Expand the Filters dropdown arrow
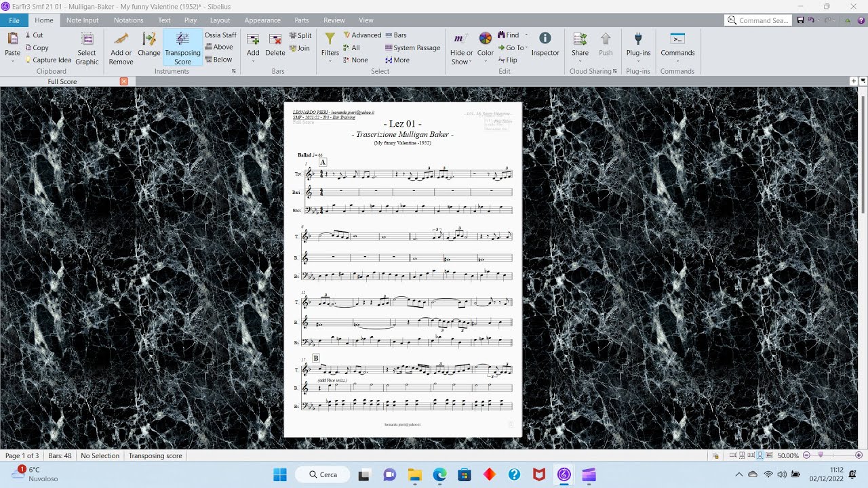The image size is (868, 488). pos(330,62)
